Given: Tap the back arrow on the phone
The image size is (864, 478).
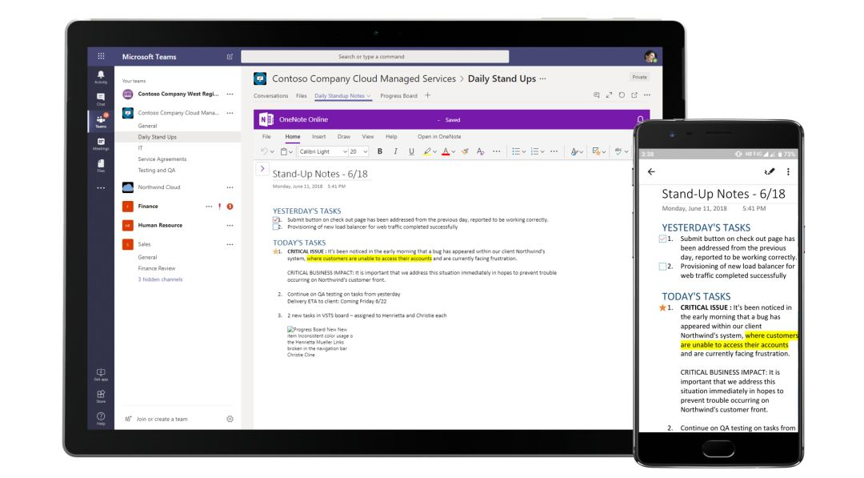Looking at the screenshot, I should pos(652,172).
